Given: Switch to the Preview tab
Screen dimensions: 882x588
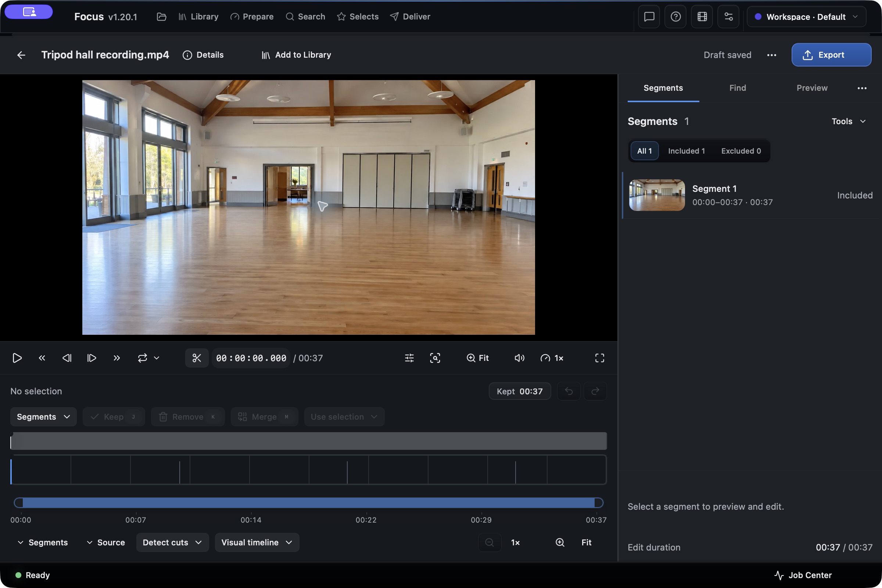Looking at the screenshot, I should coord(812,88).
